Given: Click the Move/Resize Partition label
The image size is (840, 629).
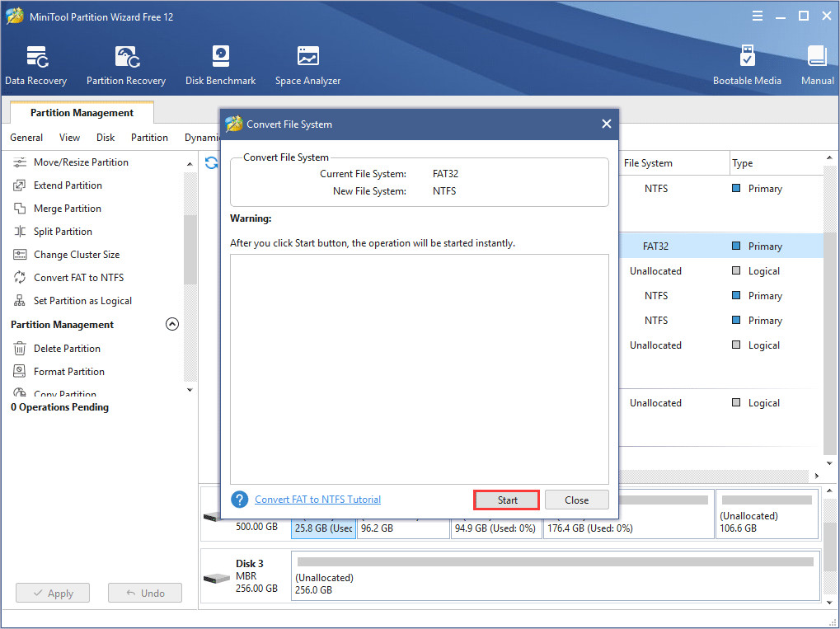Looking at the screenshot, I should (x=81, y=162).
